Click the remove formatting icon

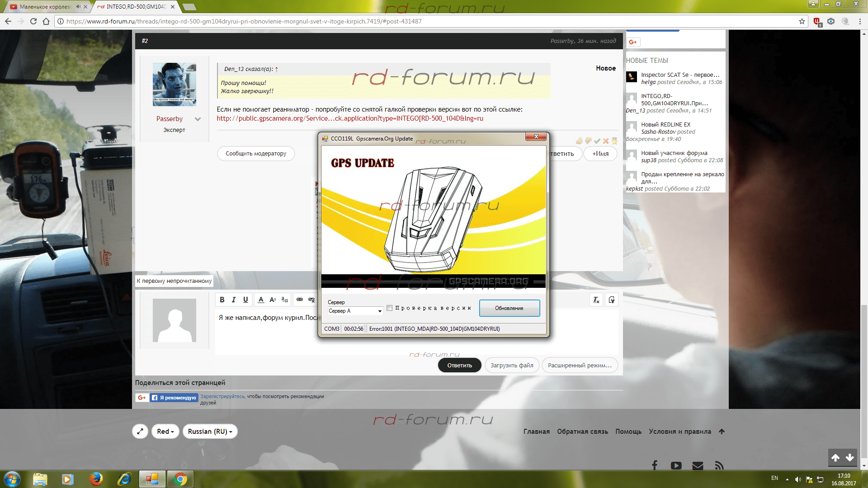[596, 300]
